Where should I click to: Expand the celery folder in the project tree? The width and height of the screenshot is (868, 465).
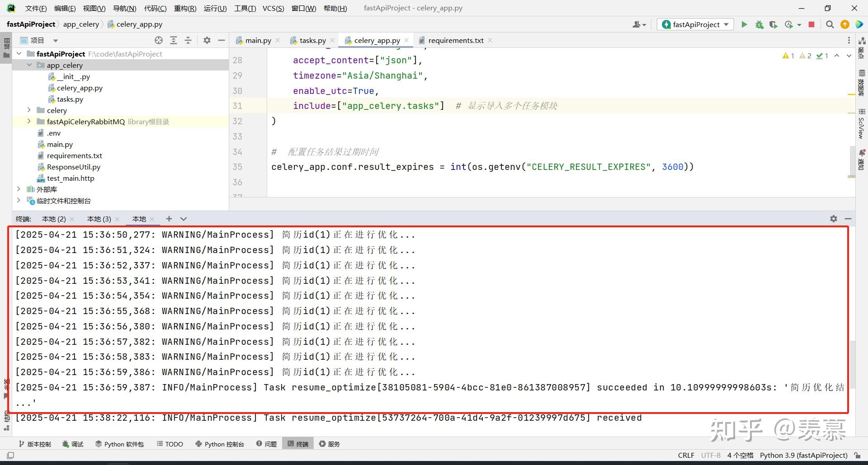click(28, 110)
